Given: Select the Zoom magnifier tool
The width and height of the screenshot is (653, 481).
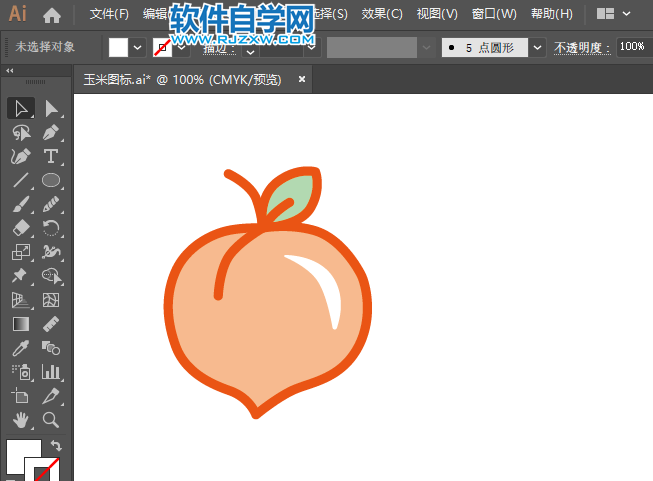Looking at the screenshot, I should [x=51, y=420].
